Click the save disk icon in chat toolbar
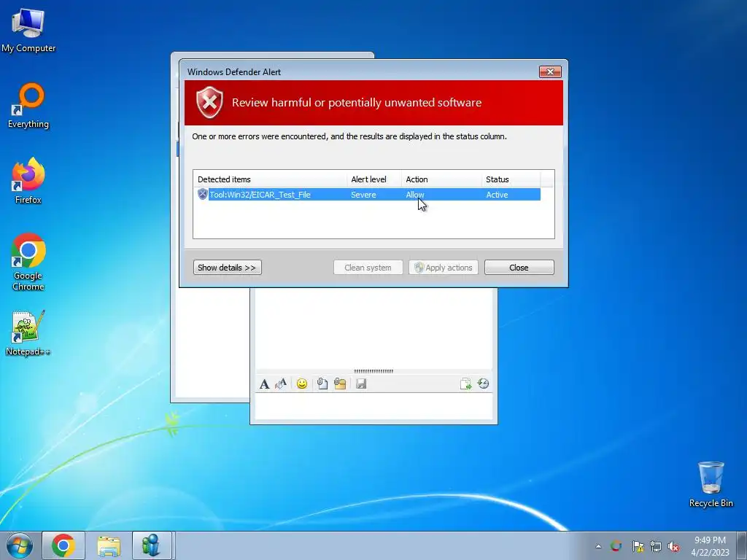The image size is (747, 560). [361, 384]
